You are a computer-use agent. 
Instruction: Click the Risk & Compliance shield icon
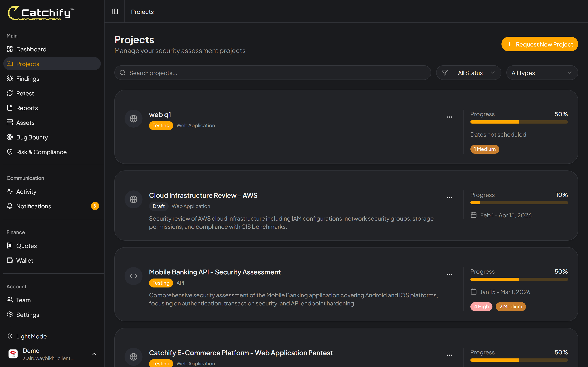(x=10, y=152)
